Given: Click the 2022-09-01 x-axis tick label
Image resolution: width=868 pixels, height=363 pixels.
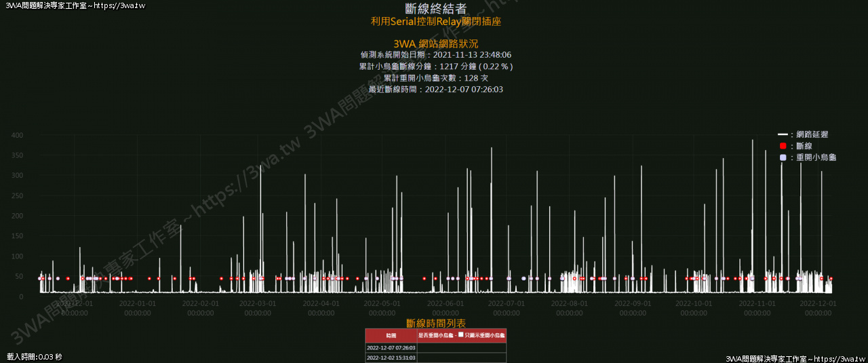Looking at the screenshot, I should point(633,308).
